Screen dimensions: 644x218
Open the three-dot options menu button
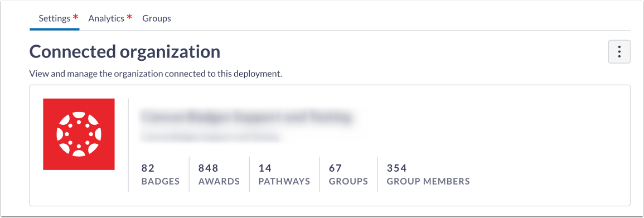[x=619, y=52]
